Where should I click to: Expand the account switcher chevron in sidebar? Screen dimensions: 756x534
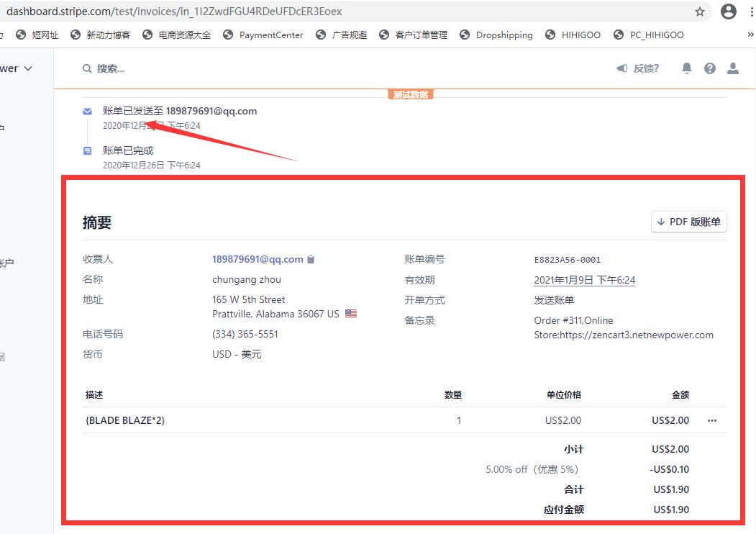pyautogui.click(x=27, y=68)
